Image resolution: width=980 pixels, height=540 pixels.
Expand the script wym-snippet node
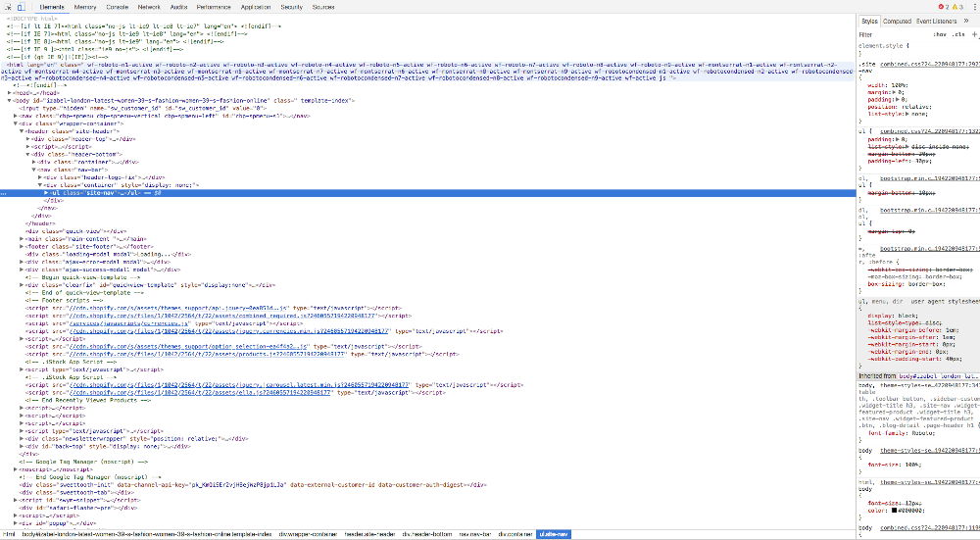point(16,500)
